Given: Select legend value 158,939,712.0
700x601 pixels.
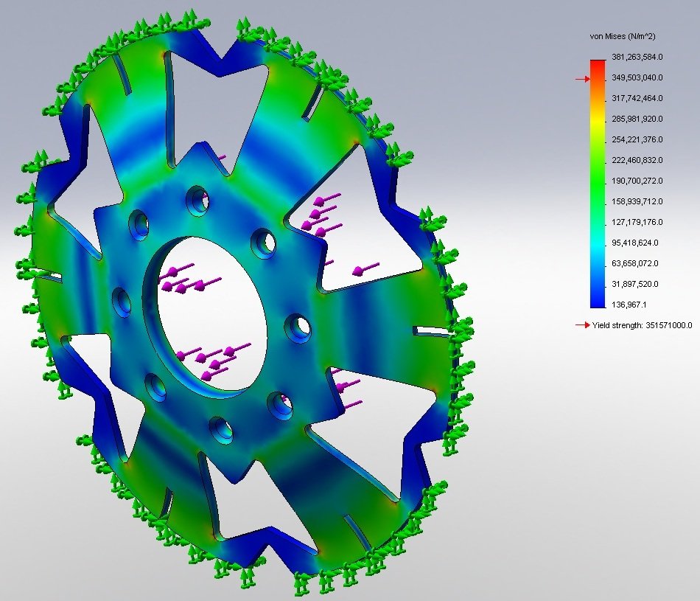Looking at the screenshot, I should coord(637,201).
